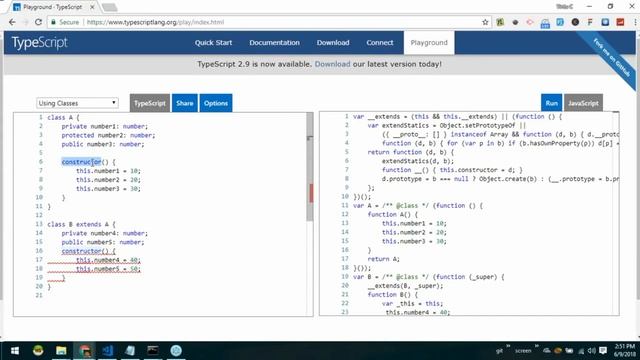This screenshot has height=360, width=640.
Task: Click the JavaScript output tab button
Action: [x=583, y=103]
